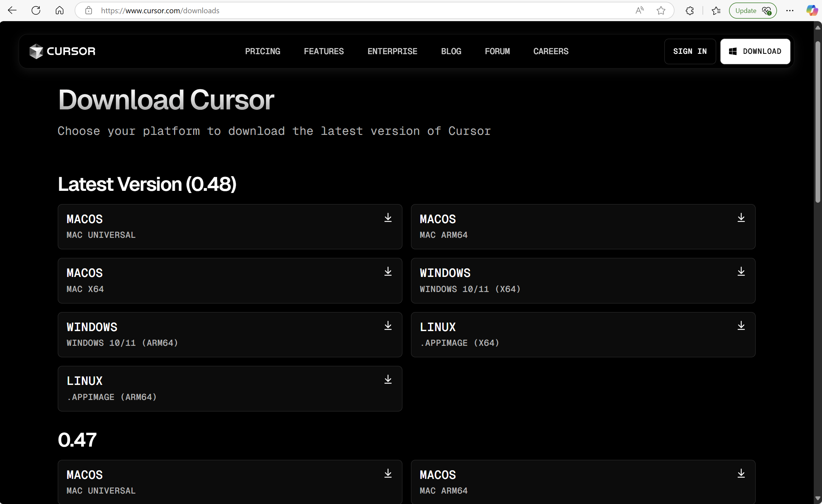
Task: Open the Pricing nav item
Action: click(262, 51)
